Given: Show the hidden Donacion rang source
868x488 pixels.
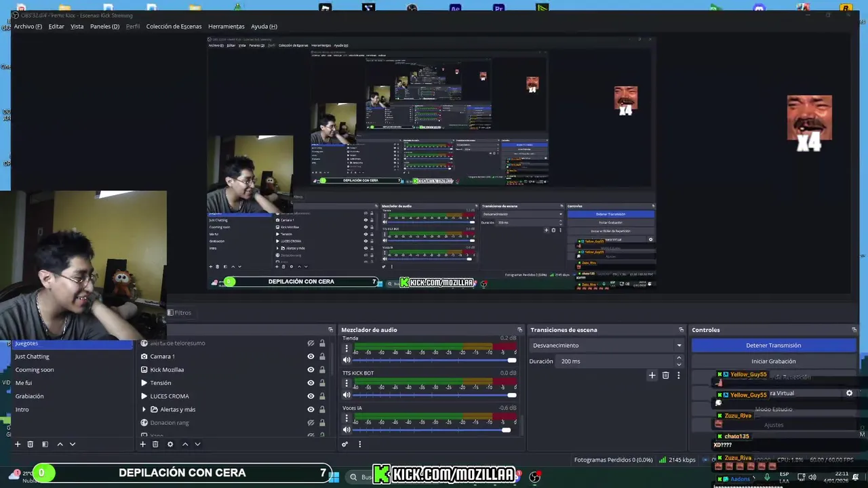Looking at the screenshot, I should pyautogui.click(x=311, y=422).
